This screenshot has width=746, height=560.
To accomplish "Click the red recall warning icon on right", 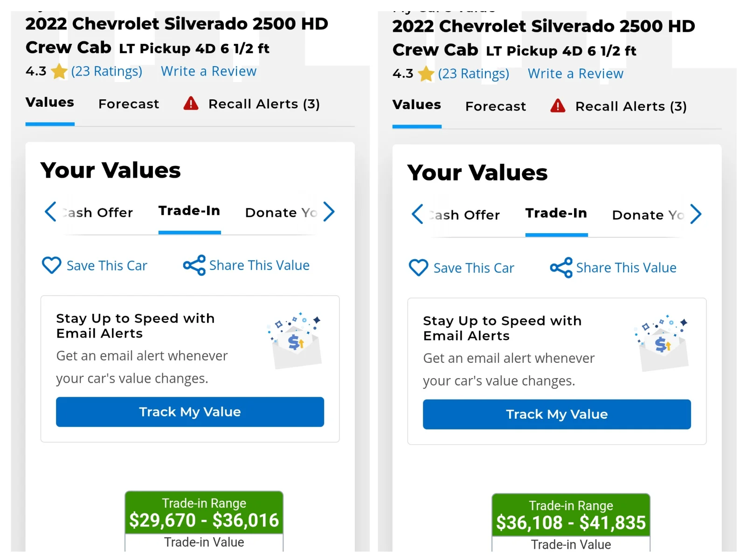I will point(558,106).
